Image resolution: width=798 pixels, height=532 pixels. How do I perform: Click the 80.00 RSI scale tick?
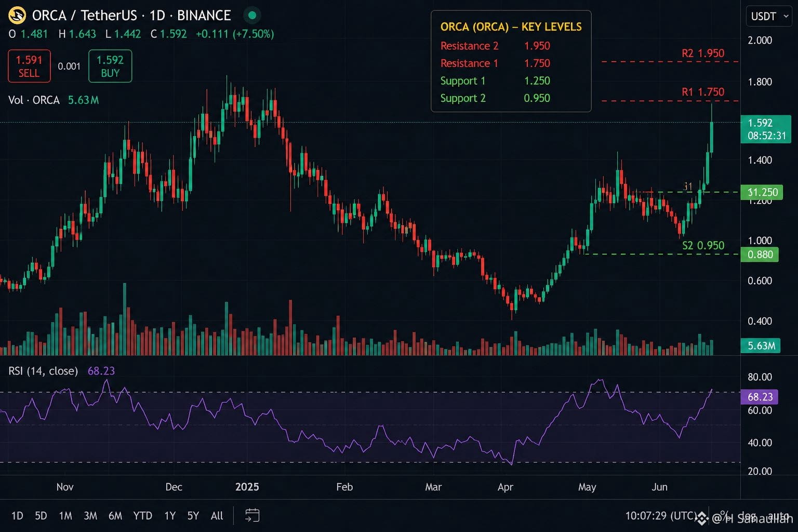pos(760,377)
